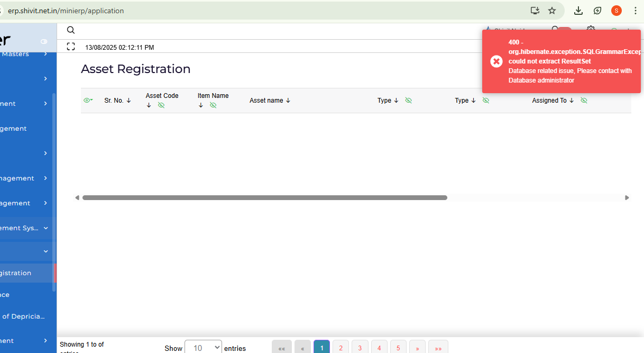Toggle fullscreen mode using the expand icon
644x353 pixels.
pos(71,47)
